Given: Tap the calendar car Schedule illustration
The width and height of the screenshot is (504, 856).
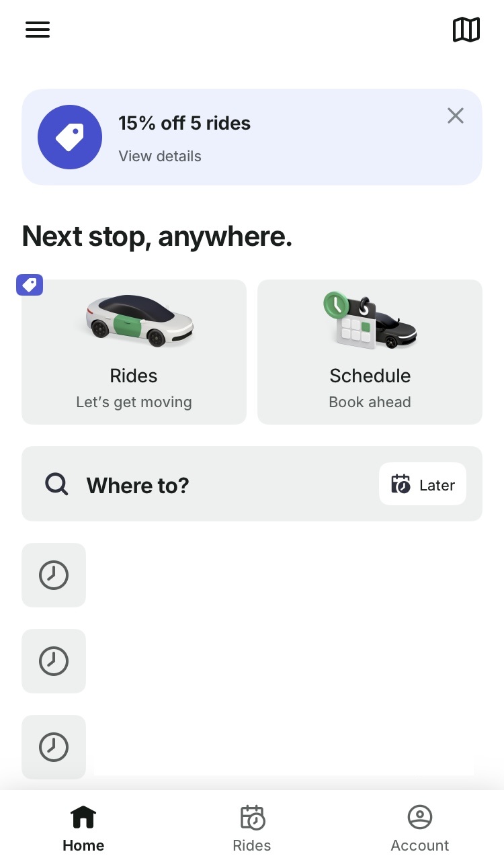Looking at the screenshot, I should 370,320.
